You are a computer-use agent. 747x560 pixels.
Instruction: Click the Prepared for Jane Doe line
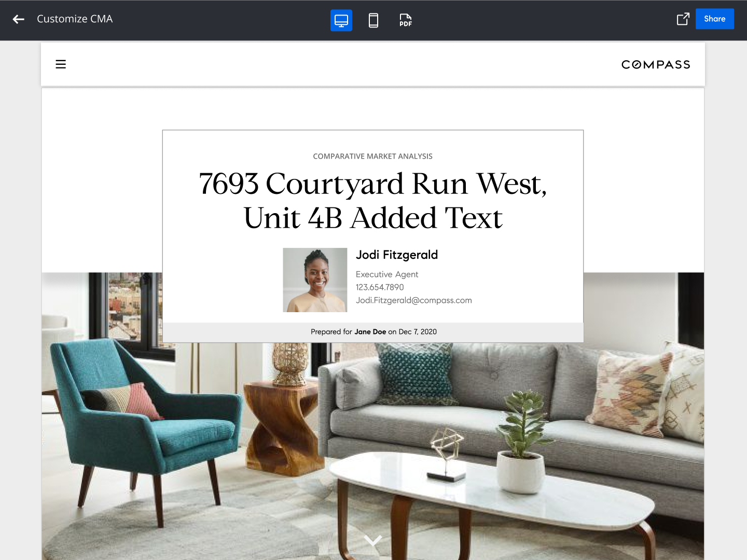(x=374, y=332)
